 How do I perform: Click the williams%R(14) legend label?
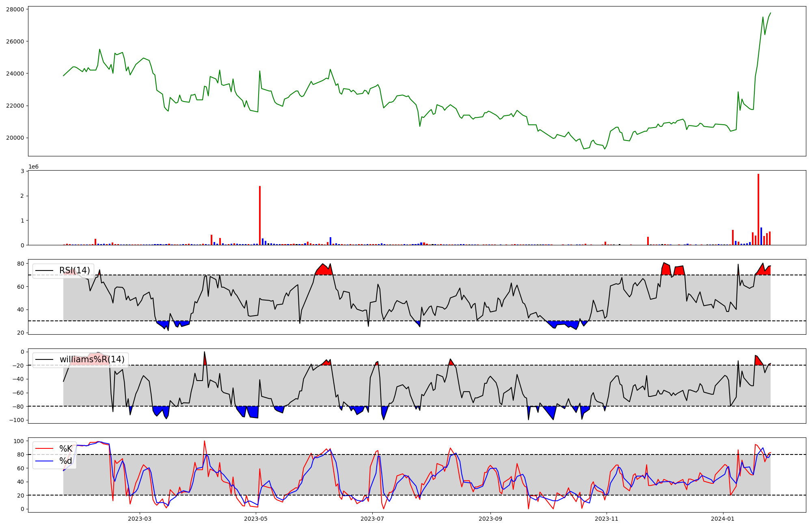click(x=92, y=359)
